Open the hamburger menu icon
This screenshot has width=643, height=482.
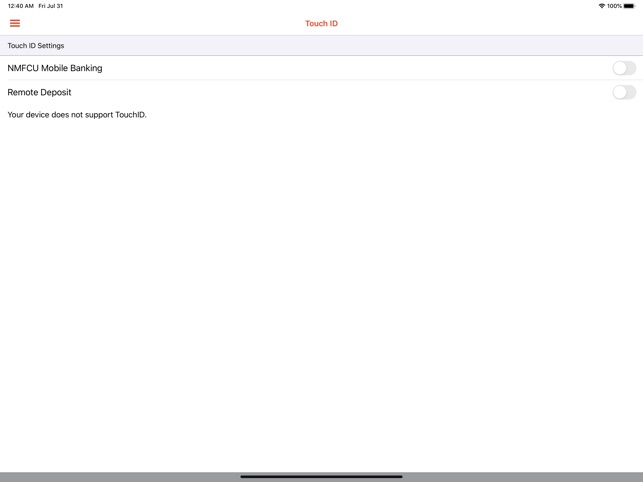pos(15,23)
